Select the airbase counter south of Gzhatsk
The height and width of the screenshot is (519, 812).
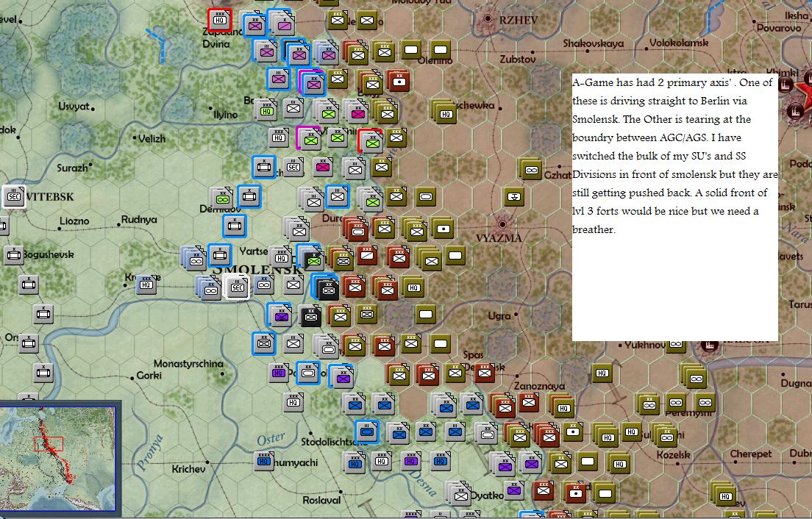tap(513, 196)
